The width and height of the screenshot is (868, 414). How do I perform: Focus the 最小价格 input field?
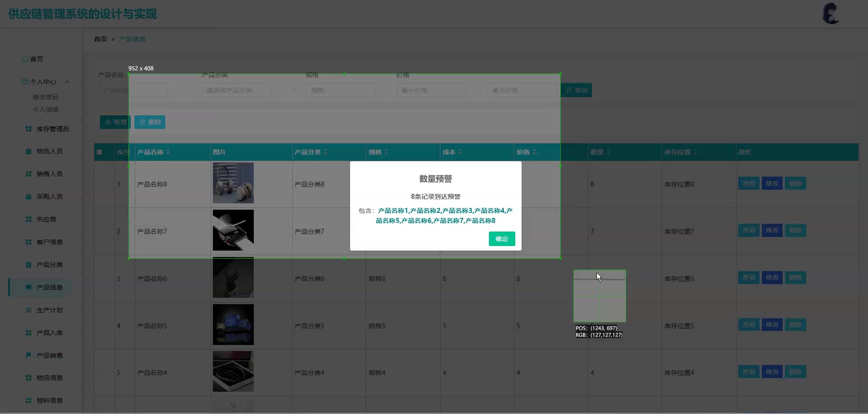(x=431, y=90)
